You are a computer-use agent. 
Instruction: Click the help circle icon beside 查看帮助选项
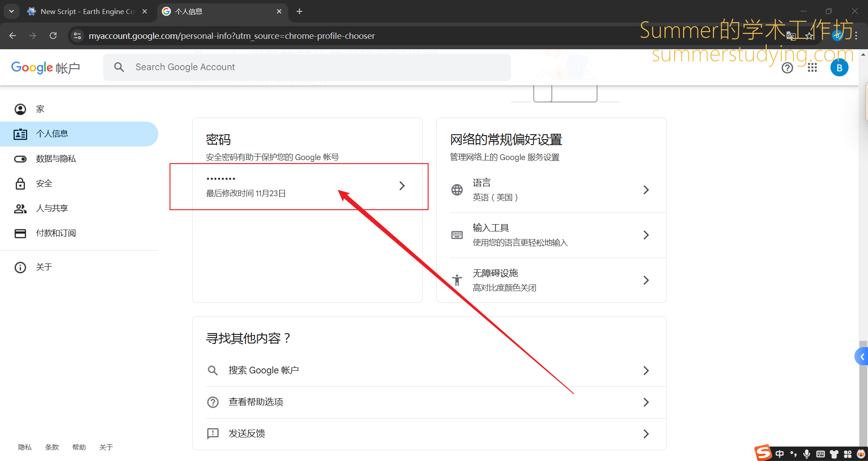213,402
